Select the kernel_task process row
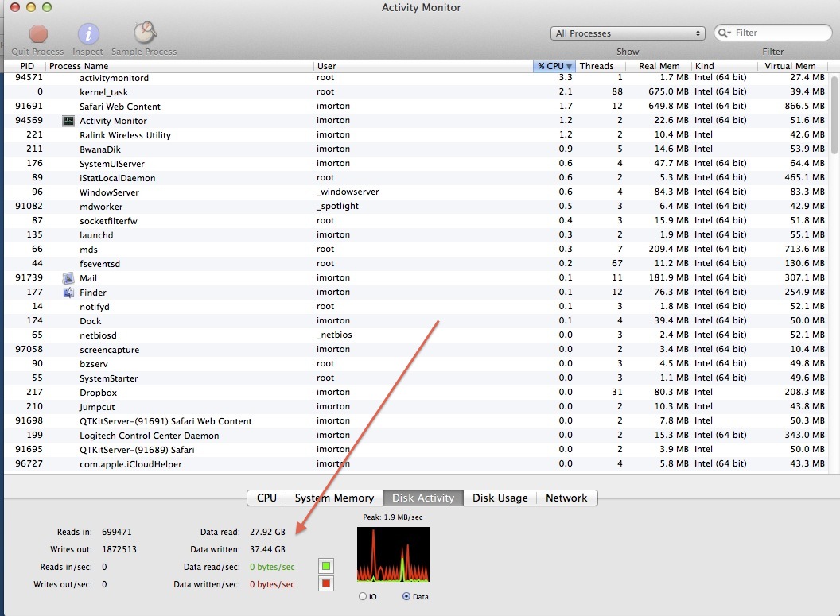The width and height of the screenshot is (840, 616). pos(416,92)
